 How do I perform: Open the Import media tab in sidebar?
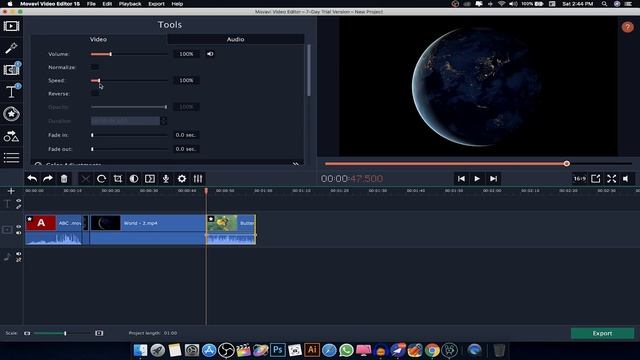11,26
